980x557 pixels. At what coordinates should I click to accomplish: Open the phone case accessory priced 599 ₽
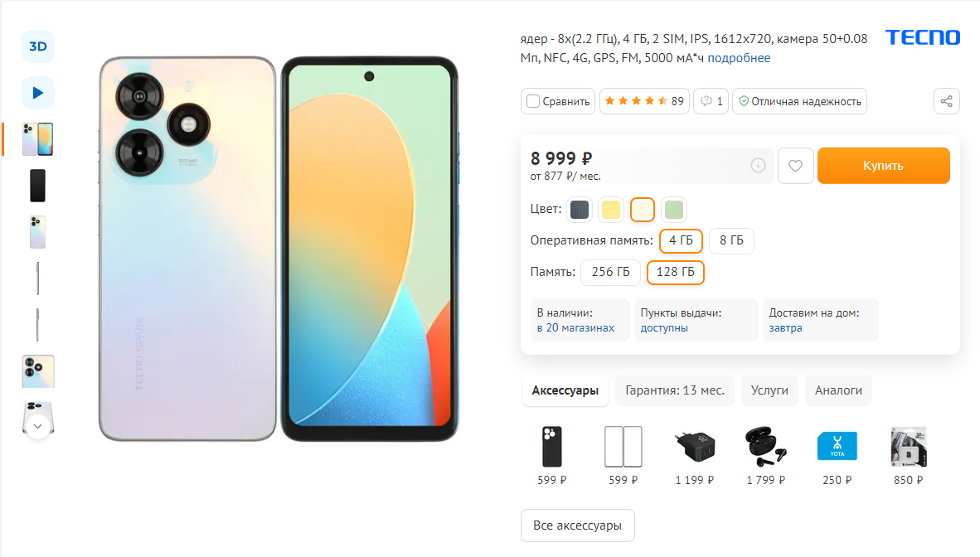[x=551, y=446]
